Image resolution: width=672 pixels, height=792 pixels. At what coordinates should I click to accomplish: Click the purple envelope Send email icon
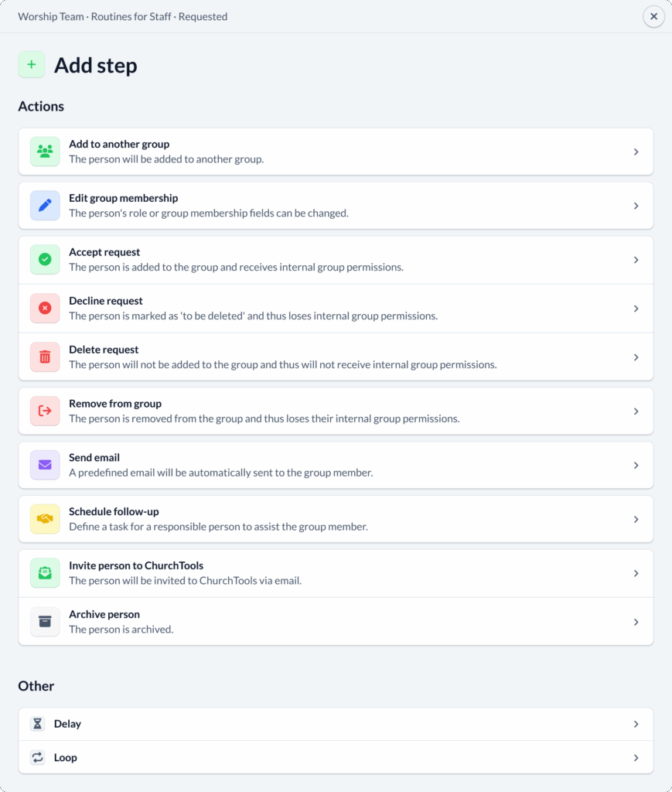point(45,466)
